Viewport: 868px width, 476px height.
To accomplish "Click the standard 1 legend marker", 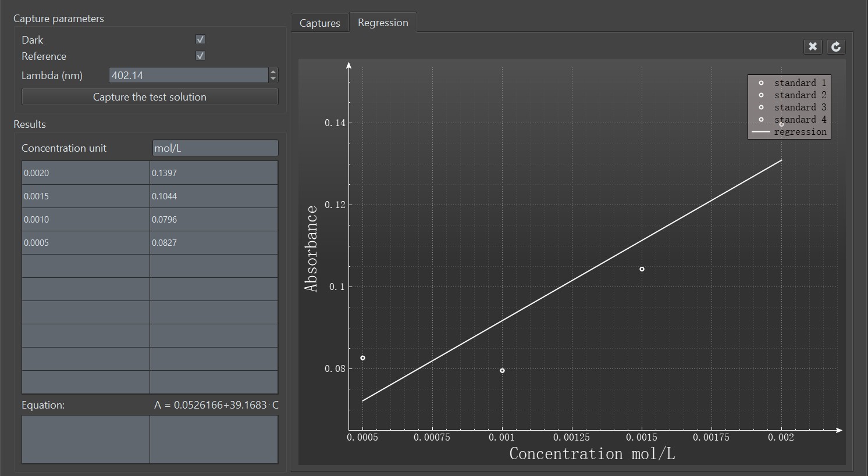I will (x=761, y=83).
